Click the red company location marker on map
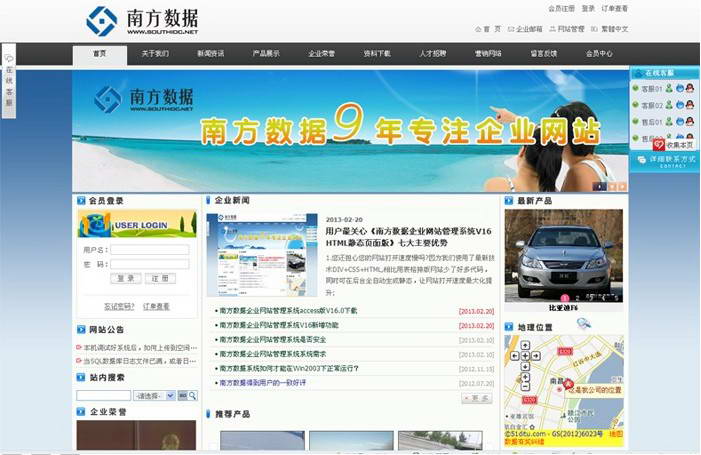The width and height of the screenshot is (701, 455). point(568,384)
